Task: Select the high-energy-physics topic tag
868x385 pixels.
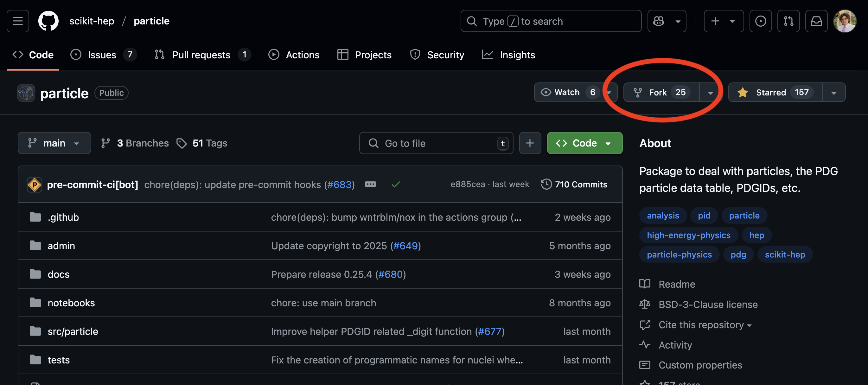Action: pyautogui.click(x=688, y=235)
